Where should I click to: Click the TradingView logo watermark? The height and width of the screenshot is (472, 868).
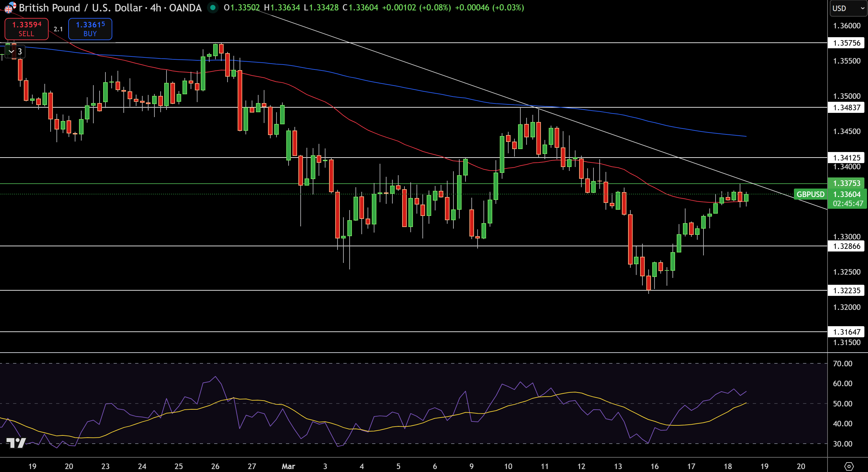(x=16, y=443)
